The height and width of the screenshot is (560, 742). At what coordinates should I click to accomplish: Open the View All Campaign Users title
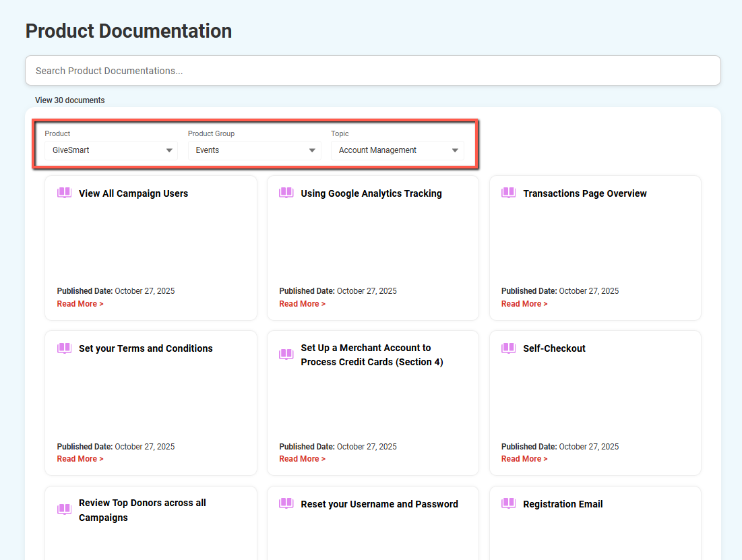click(x=133, y=193)
